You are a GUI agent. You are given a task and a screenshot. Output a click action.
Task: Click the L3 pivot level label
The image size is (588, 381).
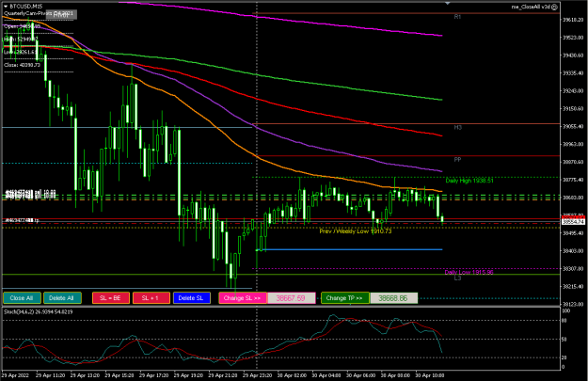pyautogui.click(x=457, y=278)
